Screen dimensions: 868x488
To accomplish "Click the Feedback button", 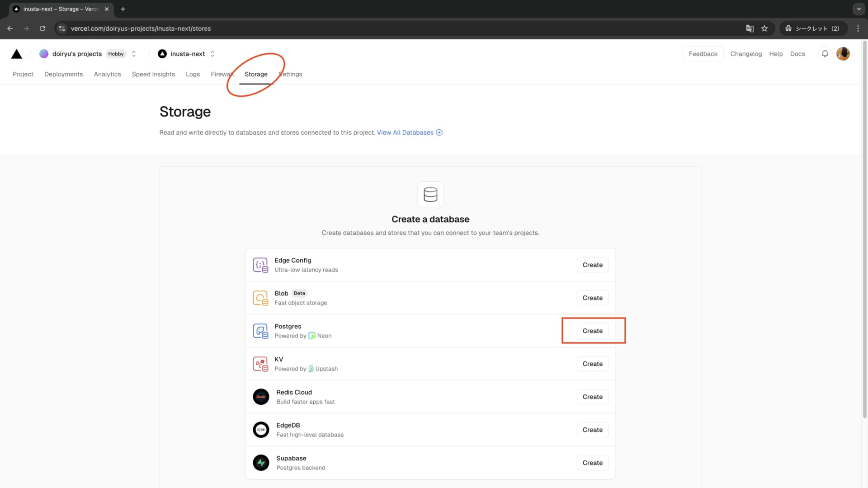I will (703, 54).
